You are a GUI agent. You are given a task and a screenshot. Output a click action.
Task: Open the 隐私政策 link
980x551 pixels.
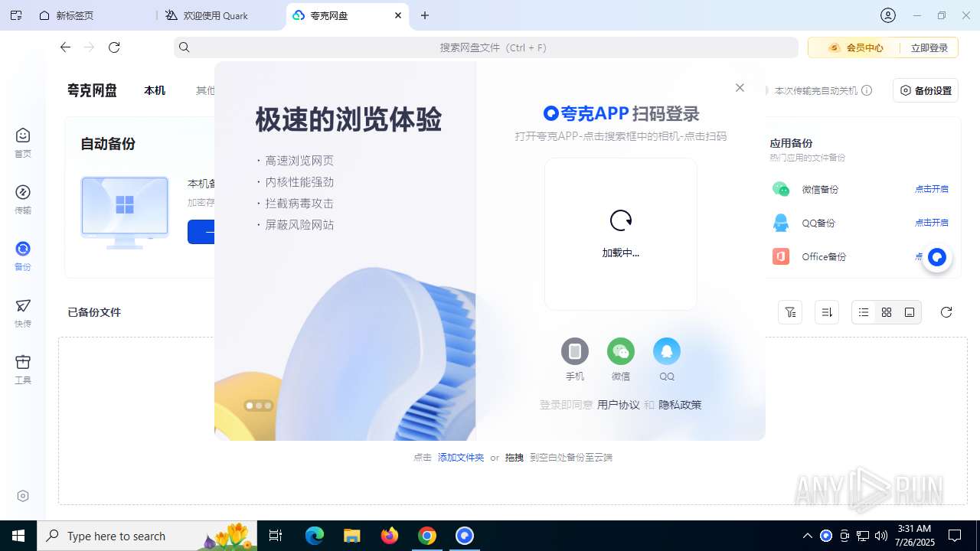click(680, 405)
